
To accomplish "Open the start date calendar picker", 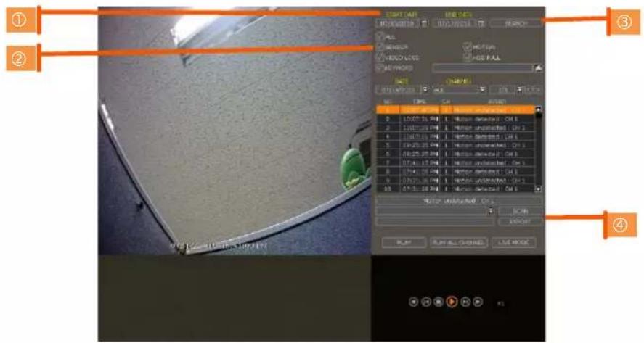I will [424, 24].
